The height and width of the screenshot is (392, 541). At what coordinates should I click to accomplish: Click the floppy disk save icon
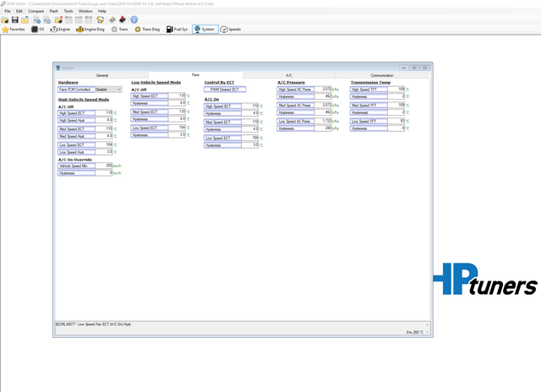[x=15, y=19]
